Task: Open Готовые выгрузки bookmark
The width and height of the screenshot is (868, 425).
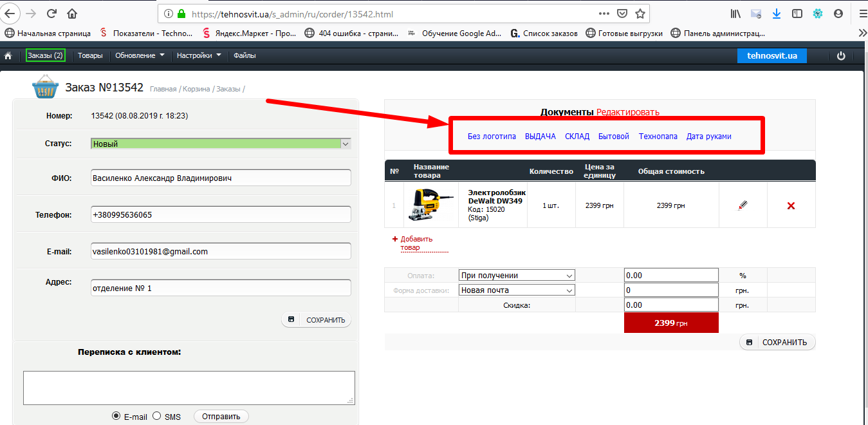Action: point(624,33)
